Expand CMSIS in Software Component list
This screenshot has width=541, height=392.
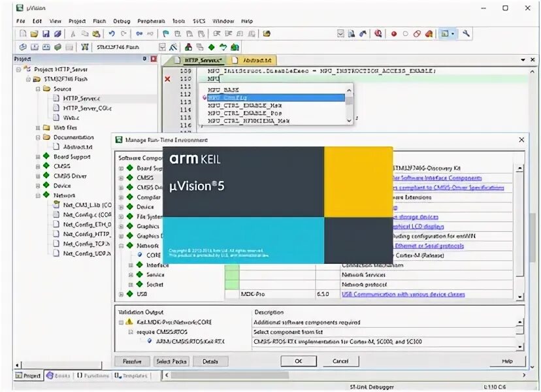(x=121, y=178)
